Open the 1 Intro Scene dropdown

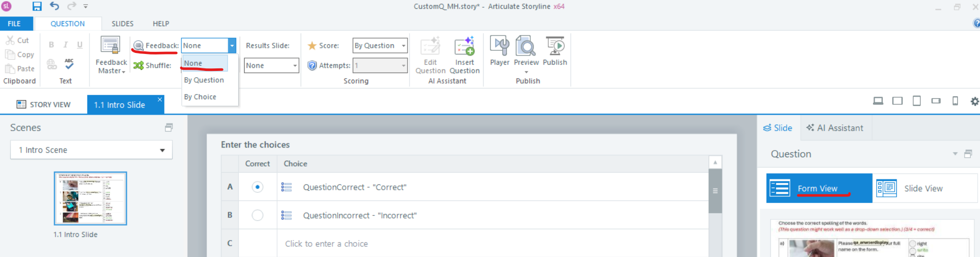click(x=91, y=150)
